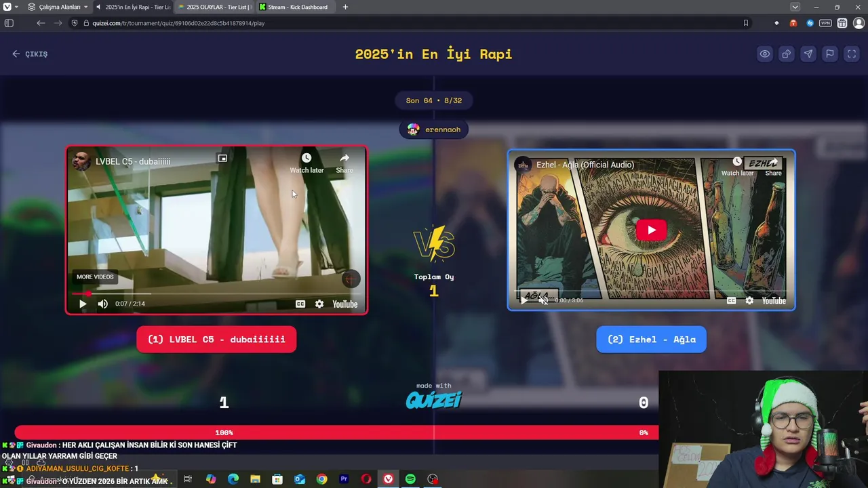Open settings gear on Ezhel video

(x=749, y=300)
